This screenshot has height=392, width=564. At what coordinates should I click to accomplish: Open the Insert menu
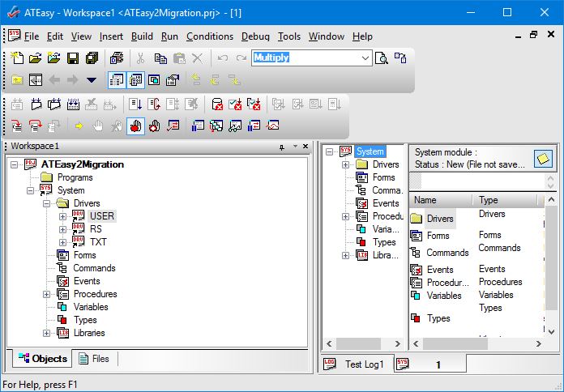pos(111,36)
